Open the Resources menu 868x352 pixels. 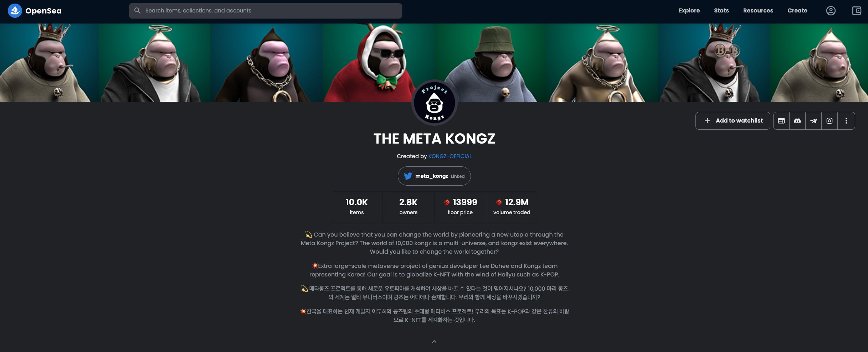coord(758,11)
